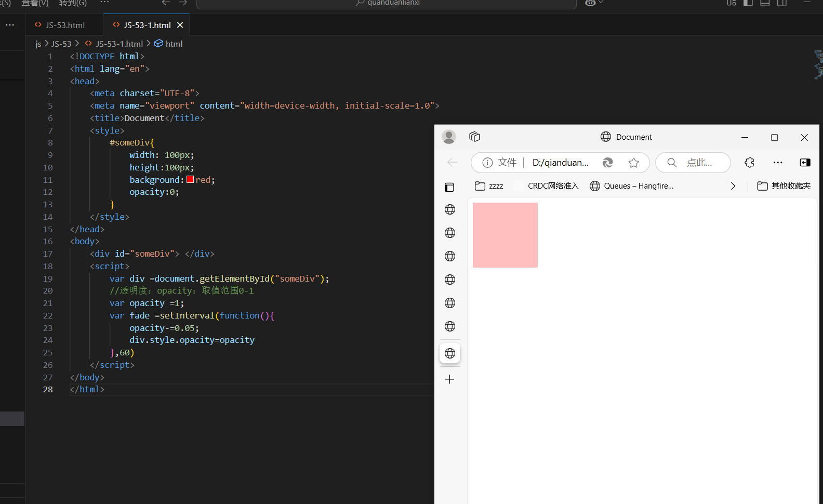Click the fading red square on the page
The height and width of the screenshot is (504, 823).
click(505, 235)
